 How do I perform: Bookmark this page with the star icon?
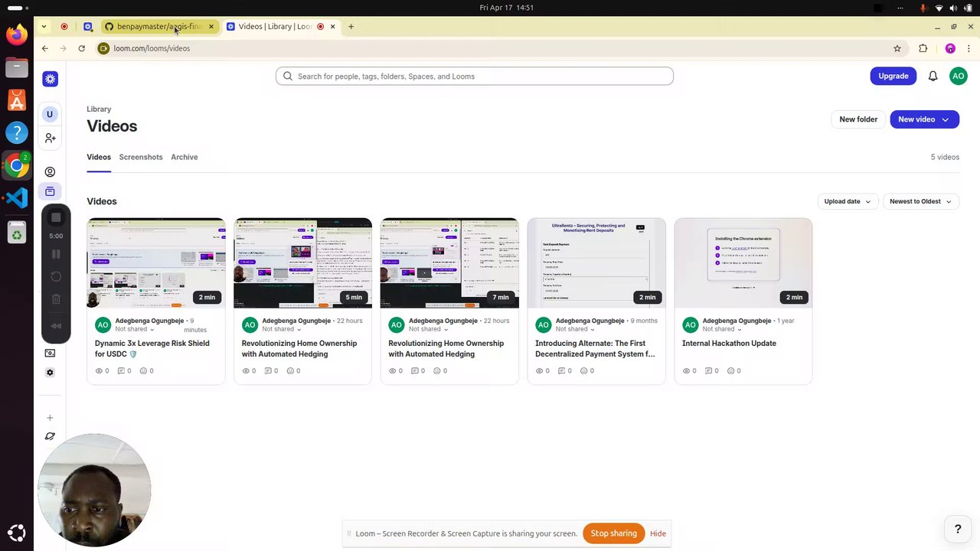897,48
